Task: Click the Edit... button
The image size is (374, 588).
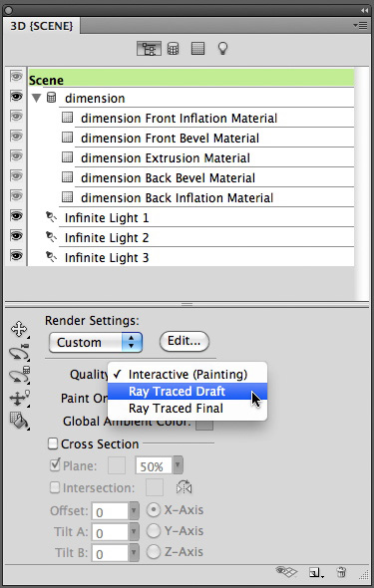Action: pyautogui.click(x=185, y=341)
